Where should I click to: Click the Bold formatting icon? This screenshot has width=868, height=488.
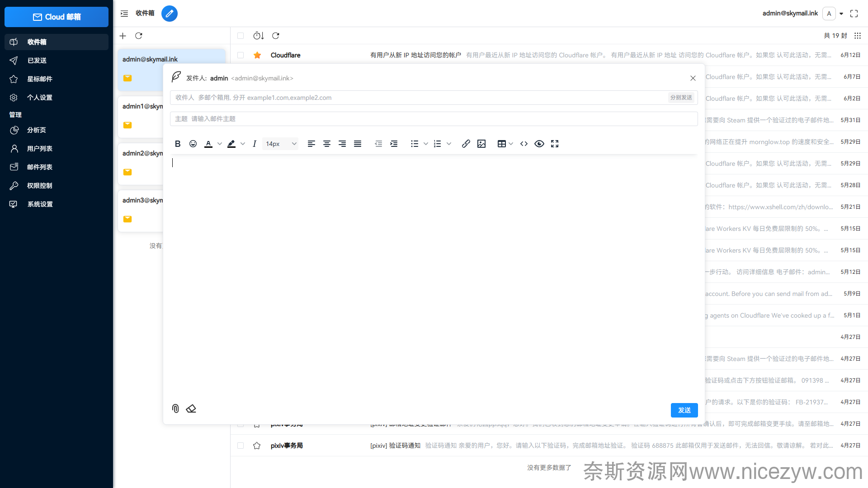coord(178,144)
